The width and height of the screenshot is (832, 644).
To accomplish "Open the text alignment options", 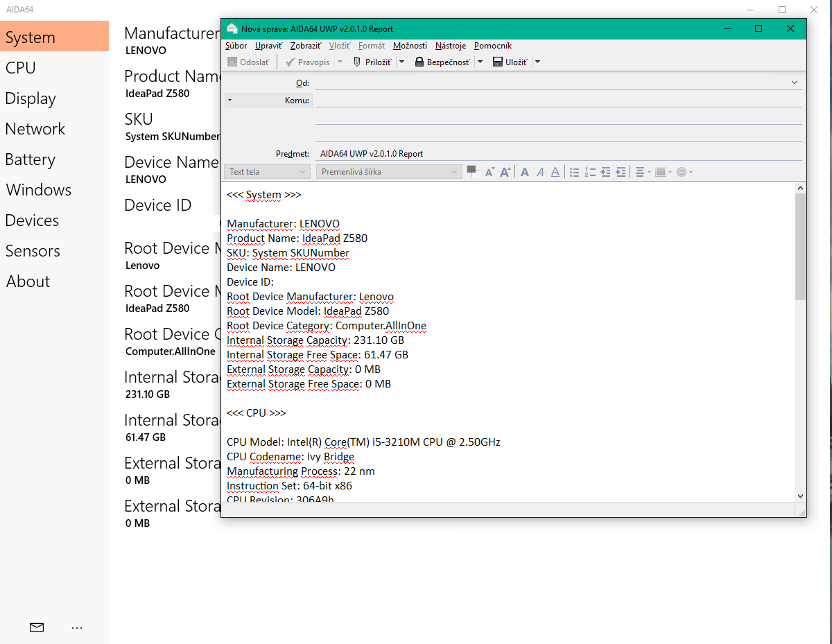I will click(x=643, y=172).
